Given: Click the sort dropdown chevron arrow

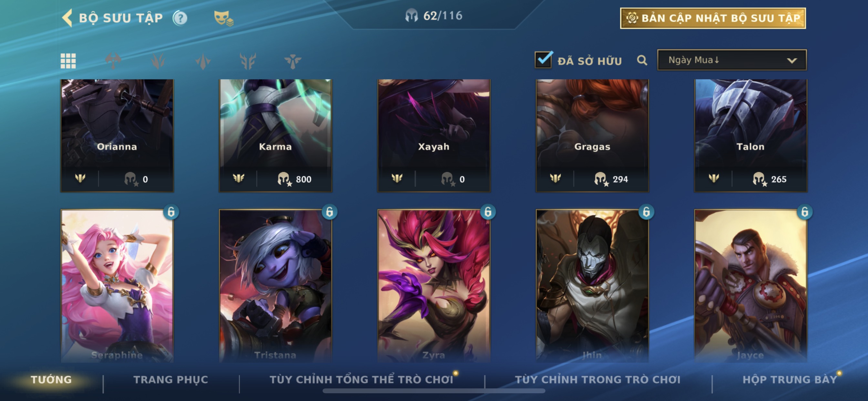Looking at the screenshot, I should pos(792,61).
